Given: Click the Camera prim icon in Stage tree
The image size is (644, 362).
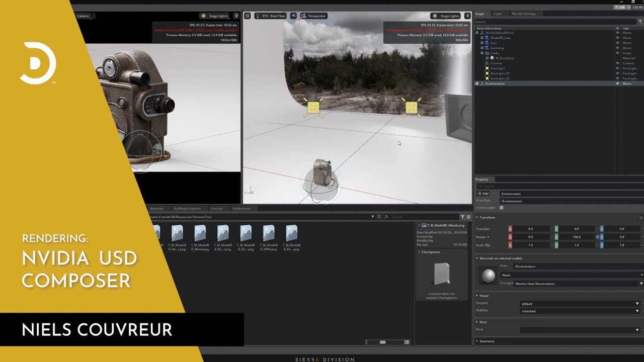Looking at the screenshot, I should [x=487, y=63].
